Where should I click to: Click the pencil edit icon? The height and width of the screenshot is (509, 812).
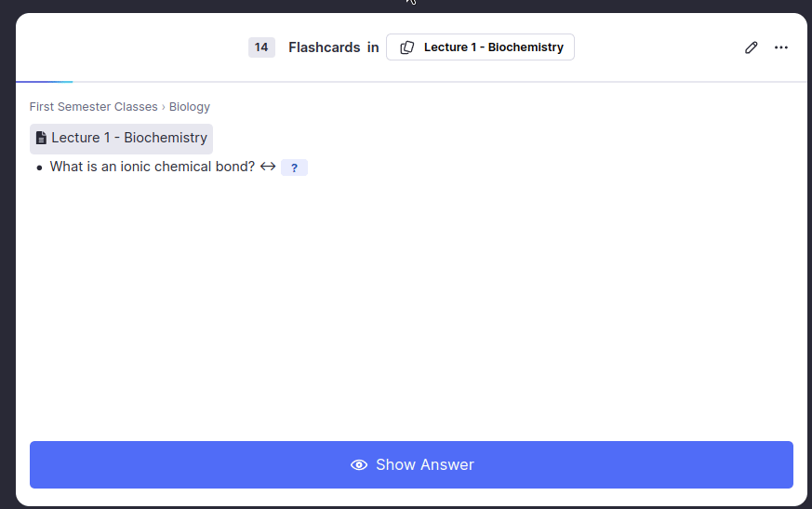tap(752, 47)
